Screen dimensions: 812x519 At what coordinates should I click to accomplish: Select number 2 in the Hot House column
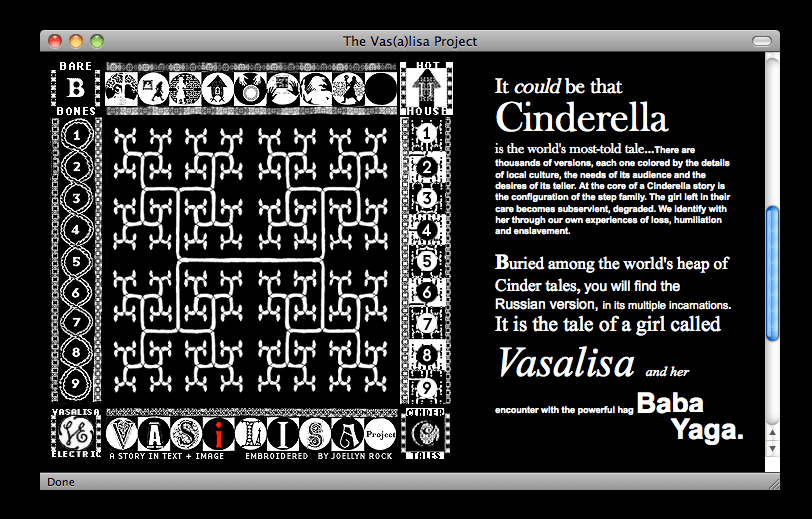426,167
